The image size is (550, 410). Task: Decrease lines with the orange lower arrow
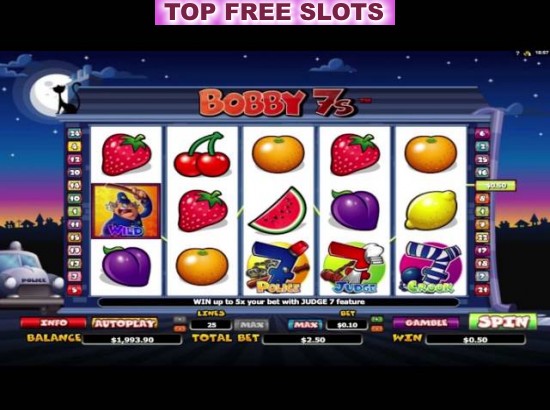point(180,329)
